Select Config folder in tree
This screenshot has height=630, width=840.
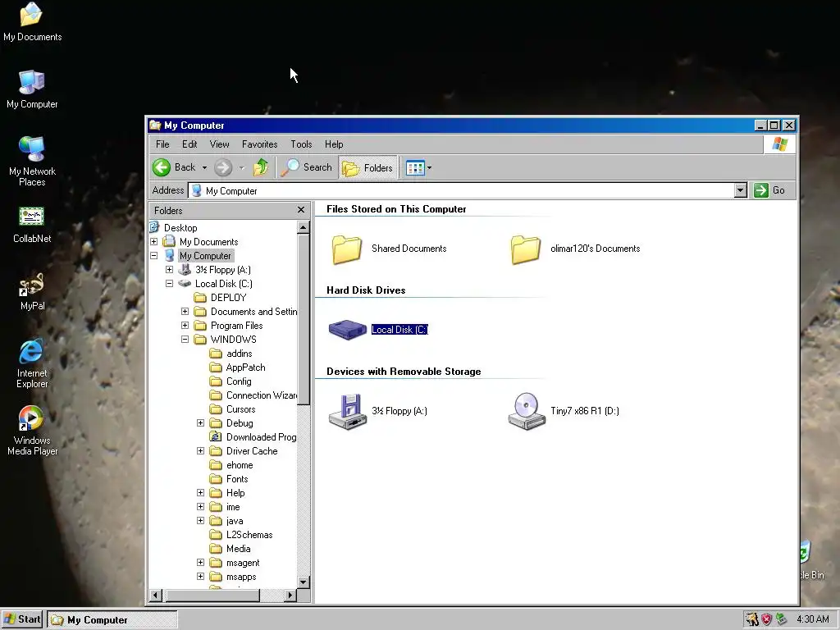coord(239,381)
